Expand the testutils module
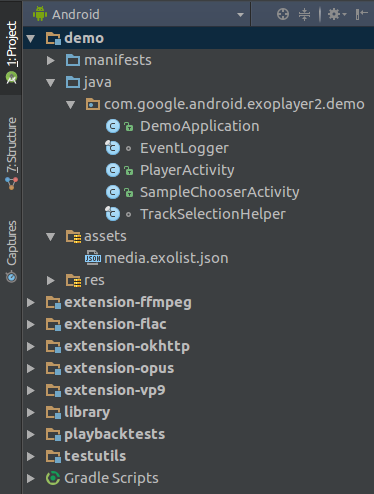The width and height of the screenshot is (374, 494). click(x=31, y=456)
